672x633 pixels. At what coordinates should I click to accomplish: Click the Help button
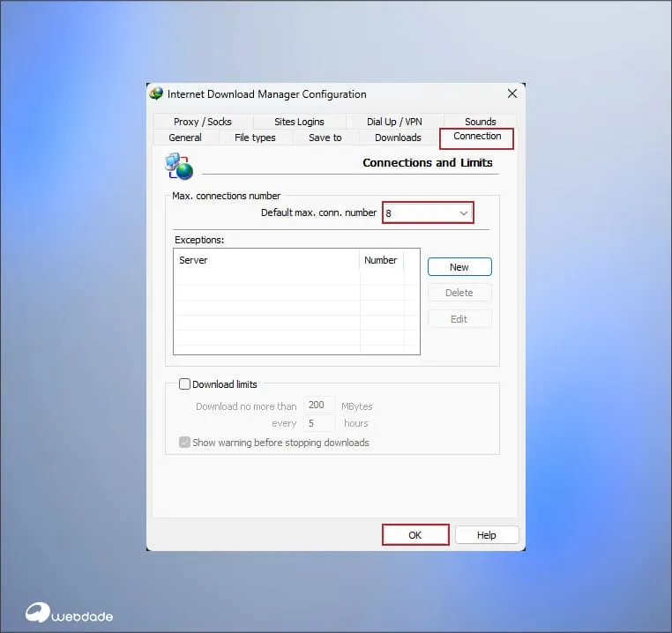tap(487, 535)
